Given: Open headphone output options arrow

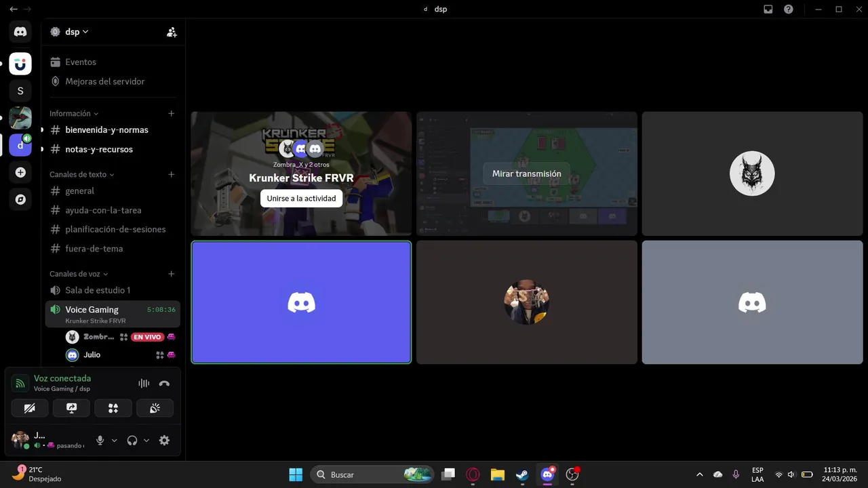Looking at the screenshot, I should point(146,441).
